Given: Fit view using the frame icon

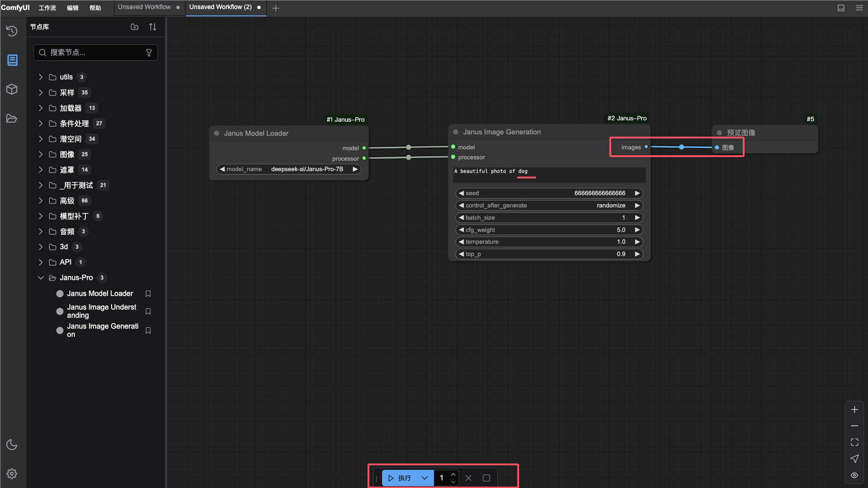Looking at the screenshot, I should (x=854, y=442).
